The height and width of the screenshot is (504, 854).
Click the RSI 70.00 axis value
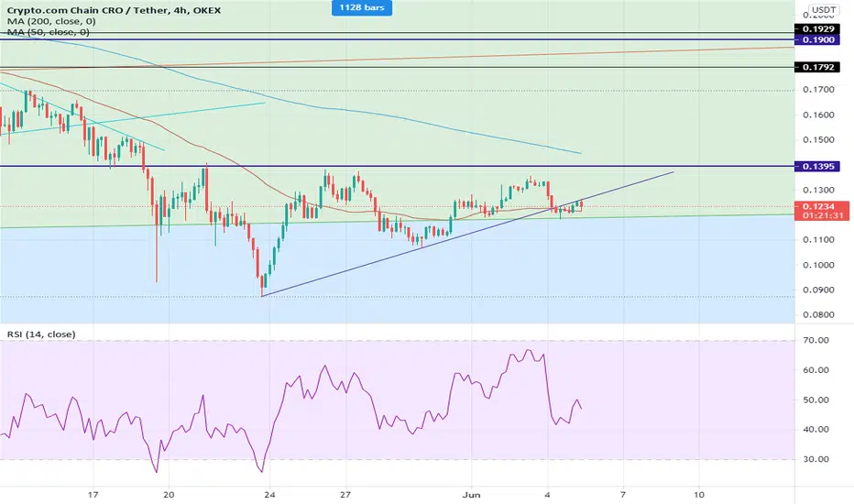click(x=816, y=340)
